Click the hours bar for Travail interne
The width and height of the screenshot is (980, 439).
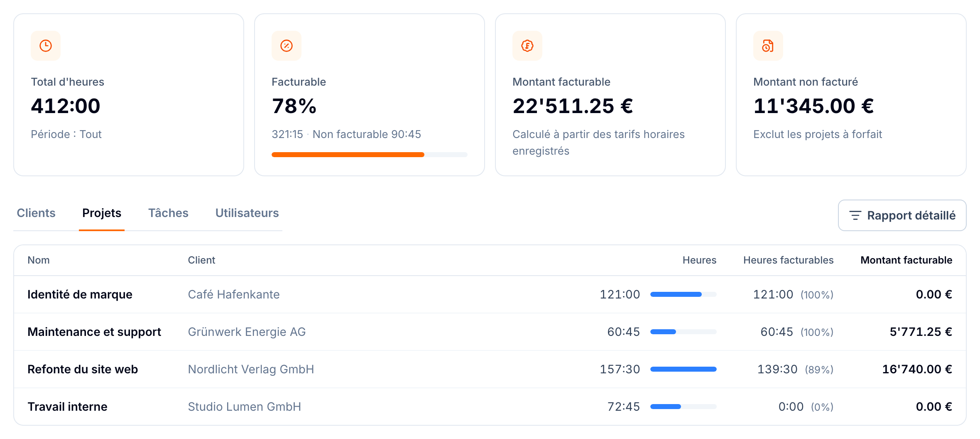click(x=683, y=407)
